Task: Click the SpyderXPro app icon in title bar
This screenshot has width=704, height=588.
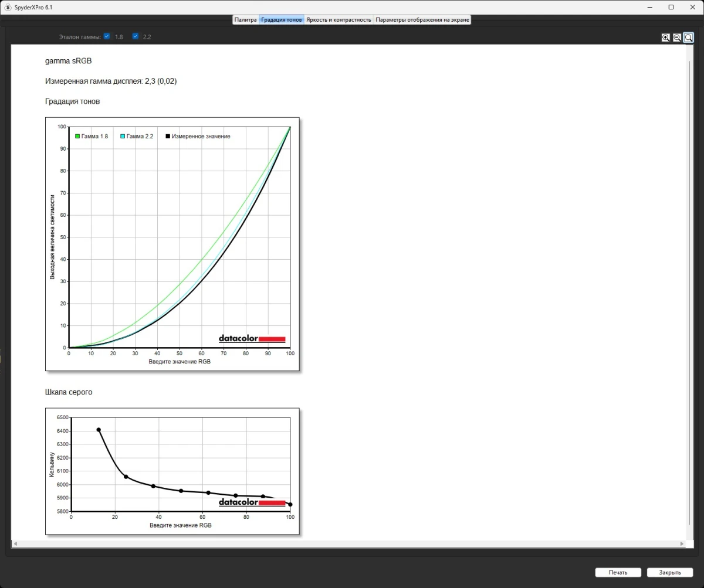Action: pyautogui.click(x=8, y=7)
